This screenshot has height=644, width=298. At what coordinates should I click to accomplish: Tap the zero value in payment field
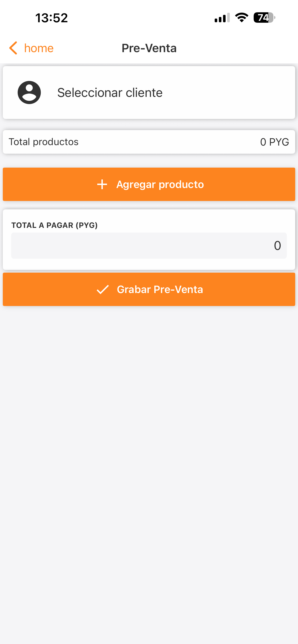click(277, 245)
